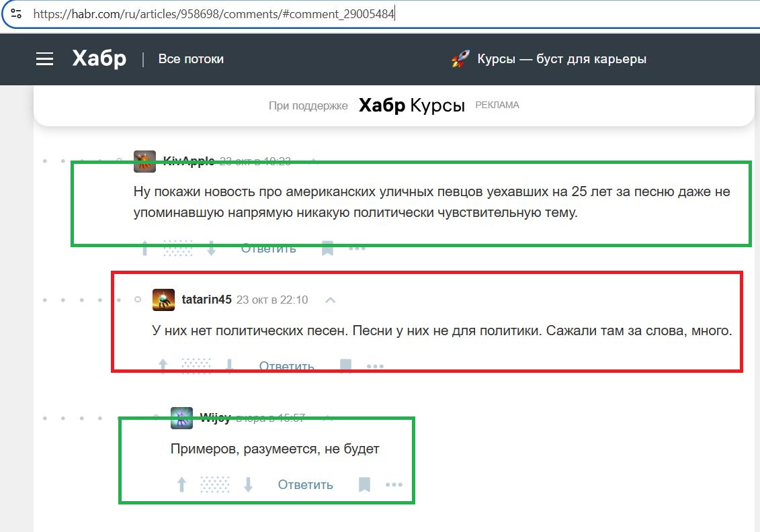Viewport: 760px width, 532px height.
Task: Collapse tatarin45's comment using the chevron
Action: pos(330,300)
